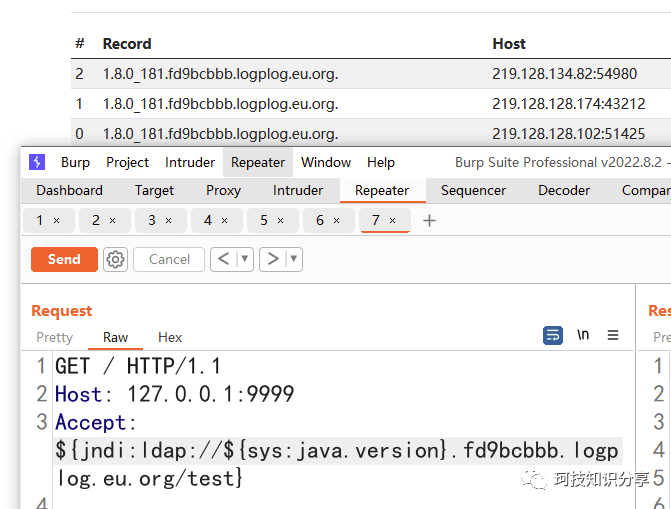Switch to the Decoder tab
Screen dimensions: 671x509
click(x=564, y=191)
